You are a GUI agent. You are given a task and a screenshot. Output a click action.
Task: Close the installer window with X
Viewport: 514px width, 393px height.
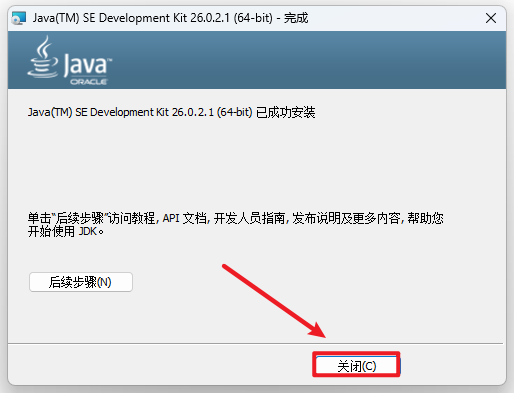491,18
